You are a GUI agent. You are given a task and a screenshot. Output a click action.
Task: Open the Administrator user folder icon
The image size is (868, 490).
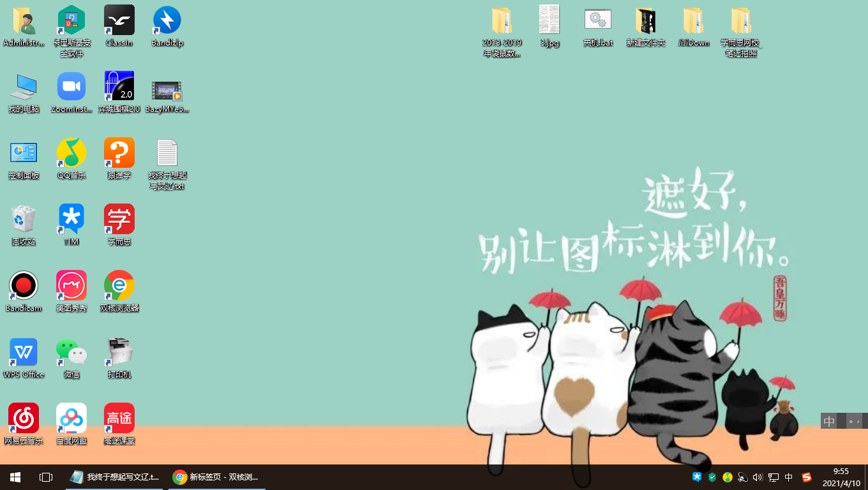24,27
